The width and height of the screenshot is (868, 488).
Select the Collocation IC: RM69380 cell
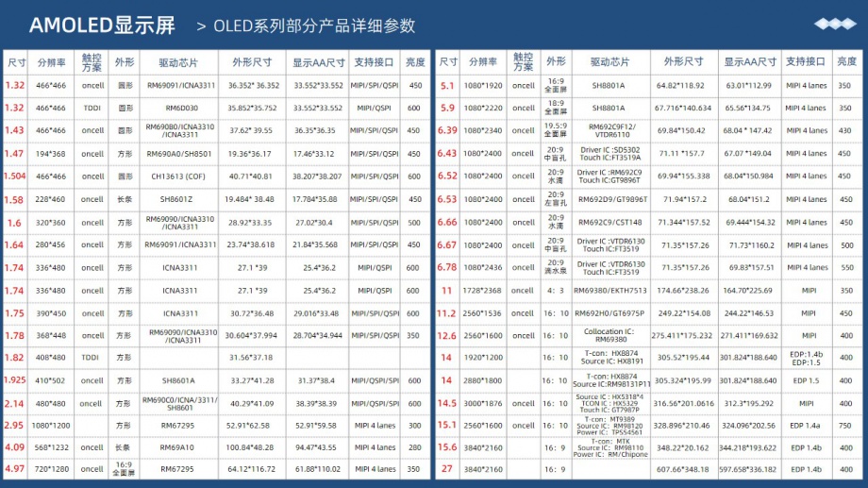click(609, 335)
